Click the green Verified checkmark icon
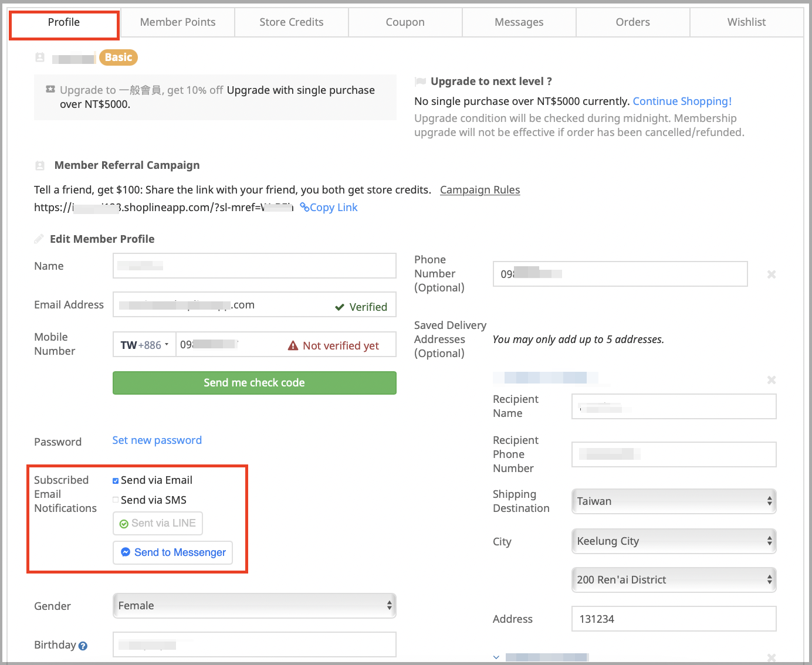 coord(340,307)
